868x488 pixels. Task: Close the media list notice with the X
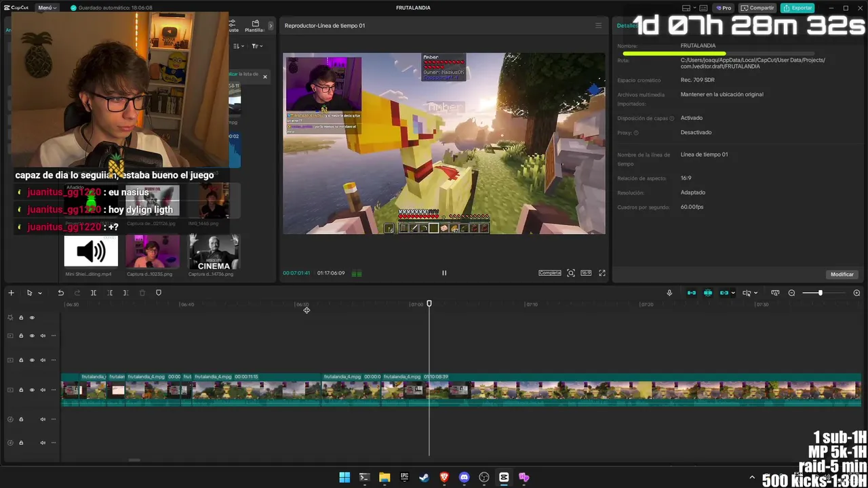pyautogui.click(x=265, y=77)
